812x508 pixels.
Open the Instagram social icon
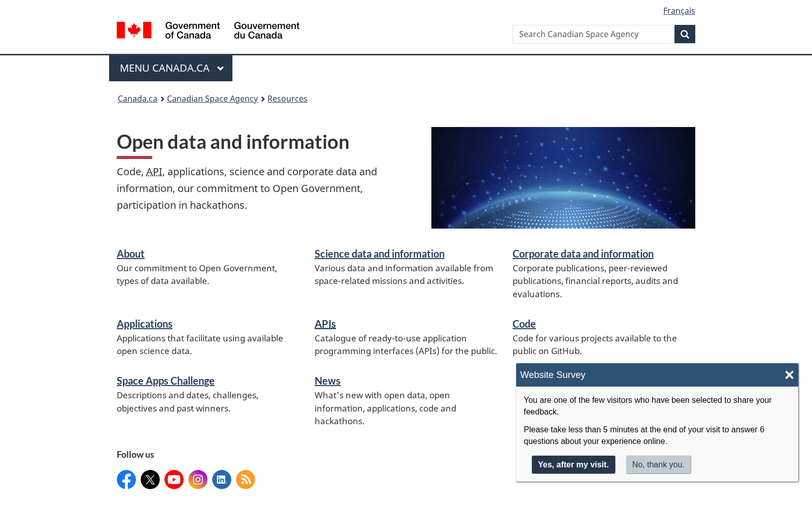[x=198, y=480]
